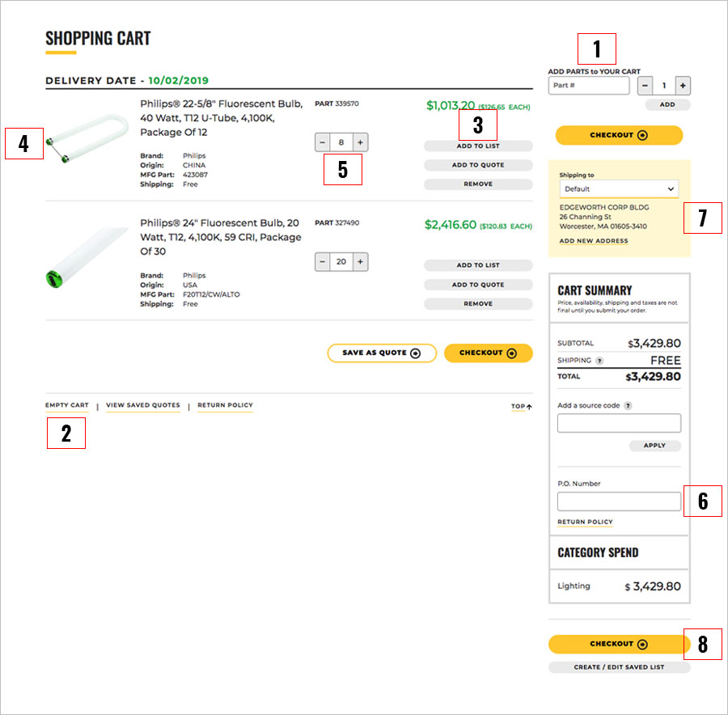
Task: Jump to Top of page link
Action: click(x=521, y=407)
